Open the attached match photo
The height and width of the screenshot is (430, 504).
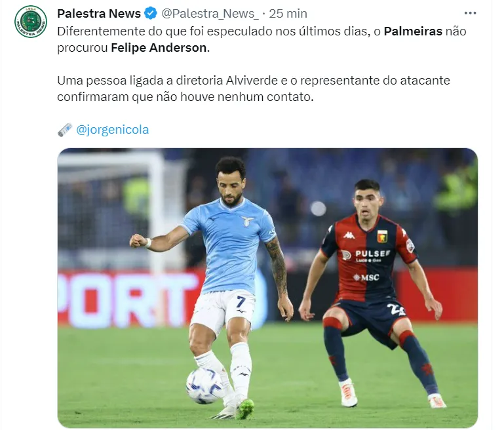point(267,288)
